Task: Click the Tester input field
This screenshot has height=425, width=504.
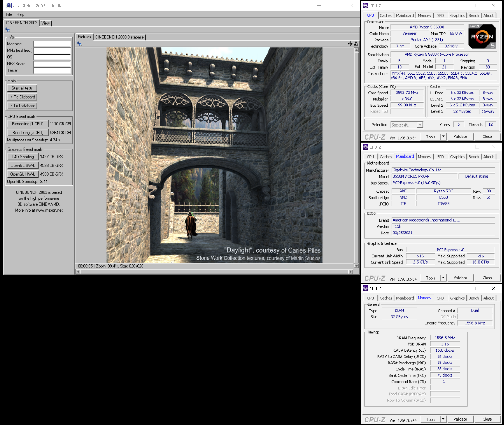Action: 52,70
